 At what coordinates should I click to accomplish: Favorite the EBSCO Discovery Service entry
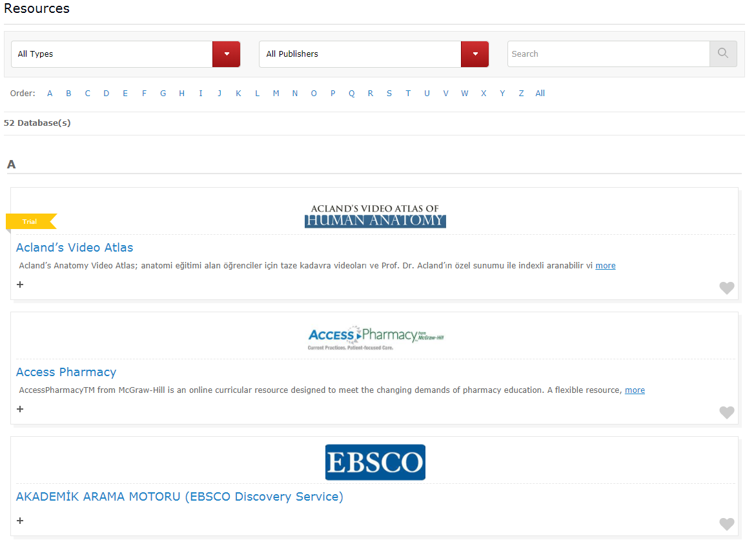(x=726, y=524)
